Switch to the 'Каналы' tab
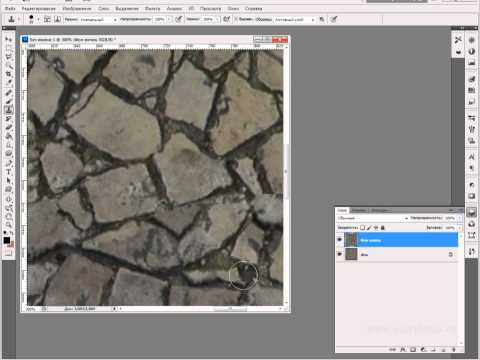 click(359, 210)
